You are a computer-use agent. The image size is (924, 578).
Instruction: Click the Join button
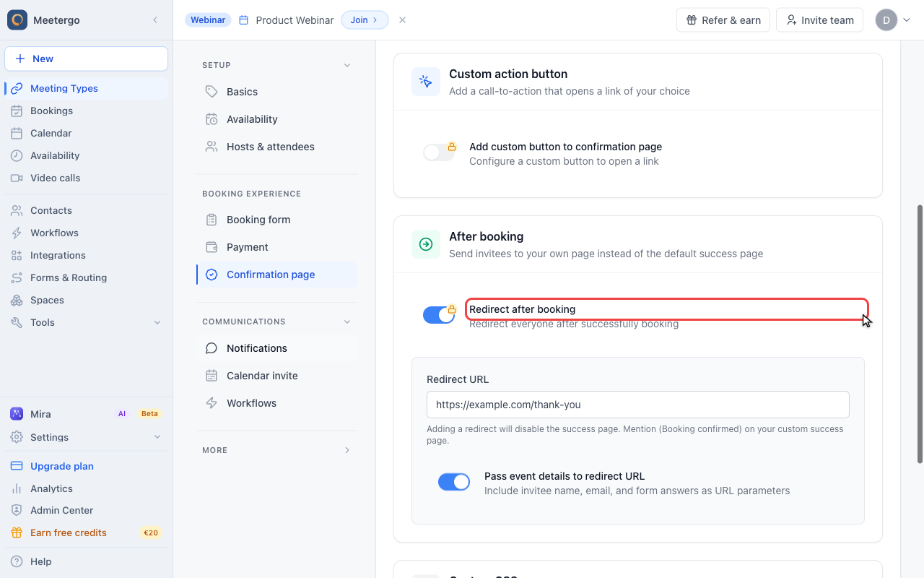[x=365, y=20]
